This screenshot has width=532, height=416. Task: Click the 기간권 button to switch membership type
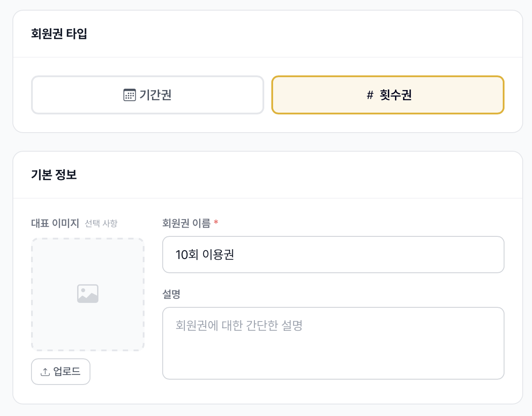[148, 95]
